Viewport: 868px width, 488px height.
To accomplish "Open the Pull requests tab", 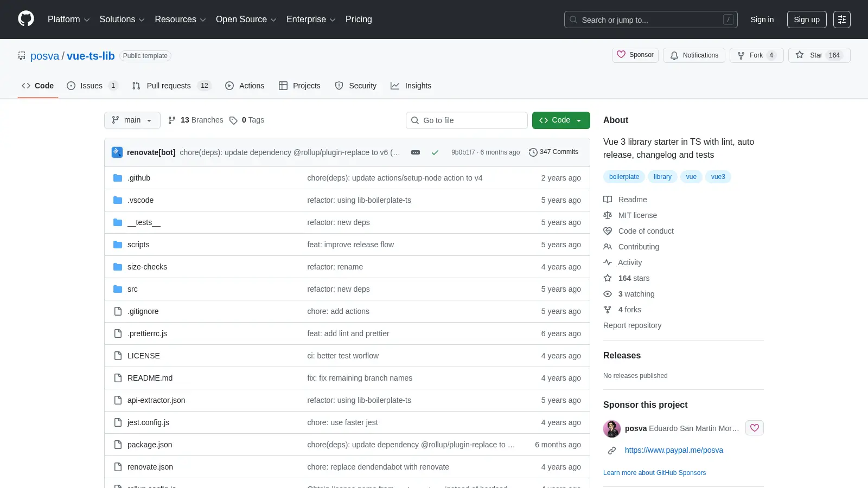I will tap(171, 86).
